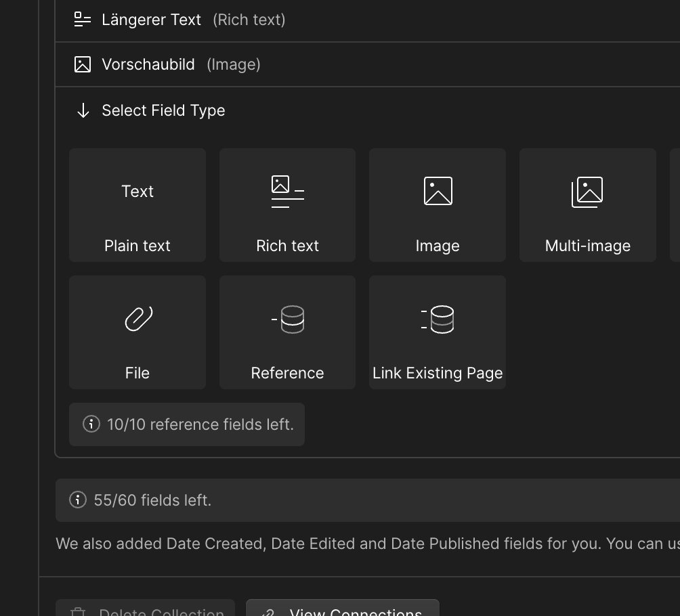680x616 pixels.
Task: Click the '(Image)' type label
Action: point(233,64)
